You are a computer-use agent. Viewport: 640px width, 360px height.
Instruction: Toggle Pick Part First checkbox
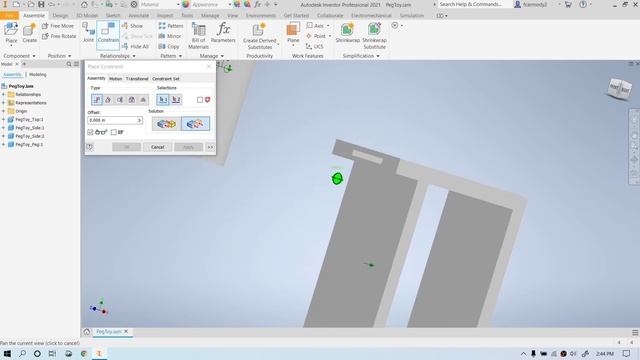click(x=200, y=100)
